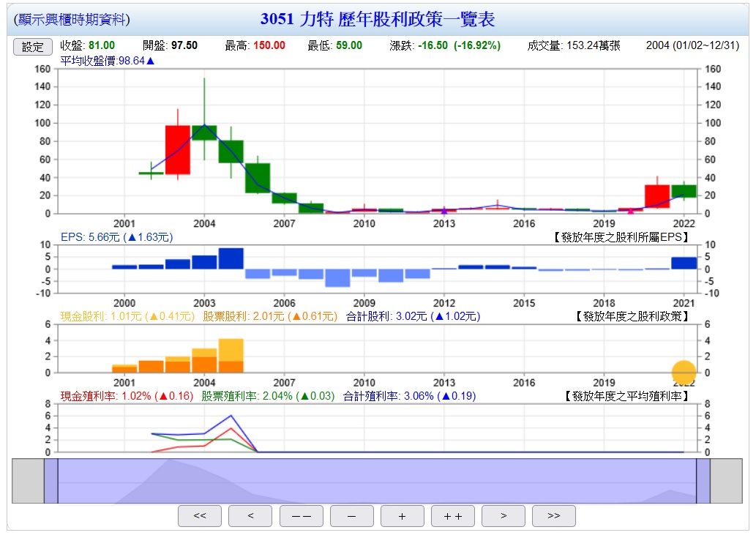The height and width of the screenshot is (538, 756).
Task: Click the 設定 settings button
Action: [33, 46]
